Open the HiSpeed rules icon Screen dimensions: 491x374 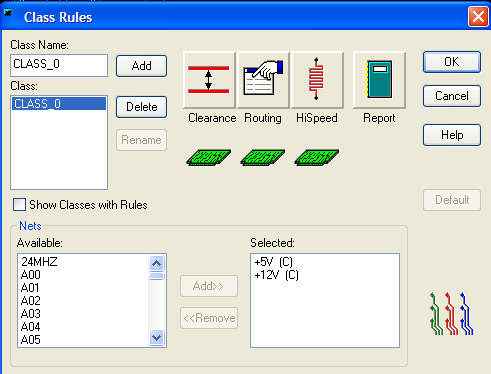[317, 80]
